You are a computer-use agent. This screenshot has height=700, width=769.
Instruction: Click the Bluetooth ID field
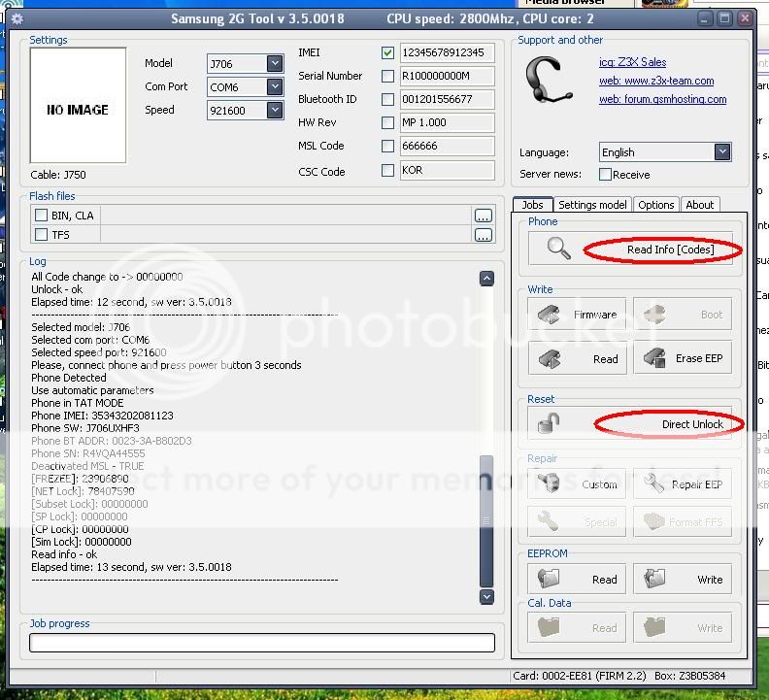click(x=448, y=99)
